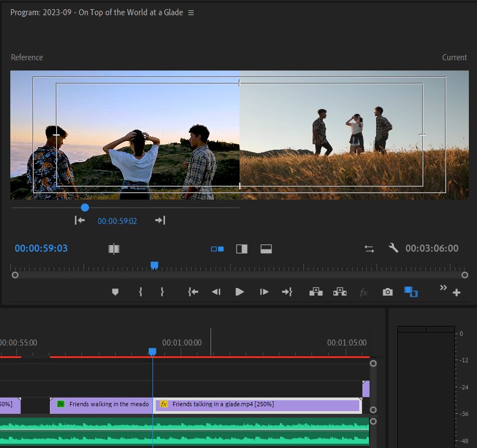Go to In point
This screenshot has width=477, height=448.
click(193, 292)
